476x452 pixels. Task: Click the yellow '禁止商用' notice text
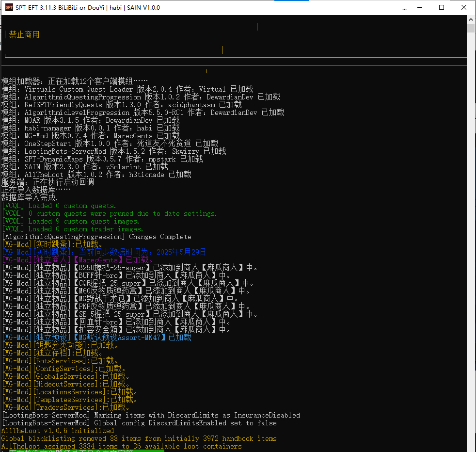24,35
